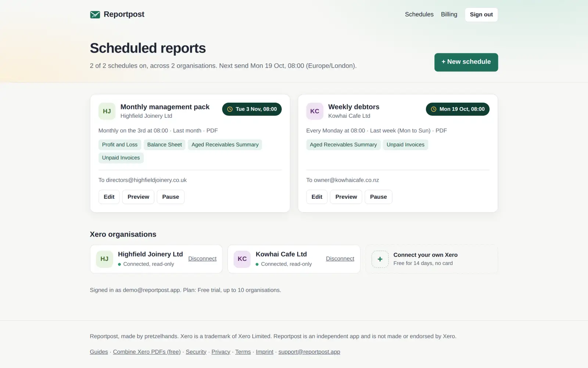Click the Connect your own Xero text
This screenshot has height=368, width=588.
(x=426, y=255)
